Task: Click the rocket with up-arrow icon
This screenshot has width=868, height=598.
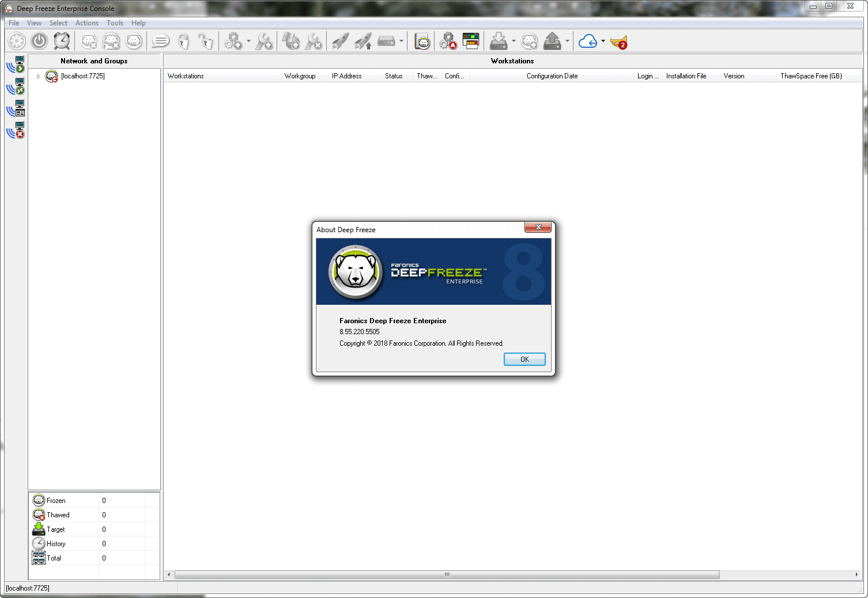Action: click(x=363, y=41)
